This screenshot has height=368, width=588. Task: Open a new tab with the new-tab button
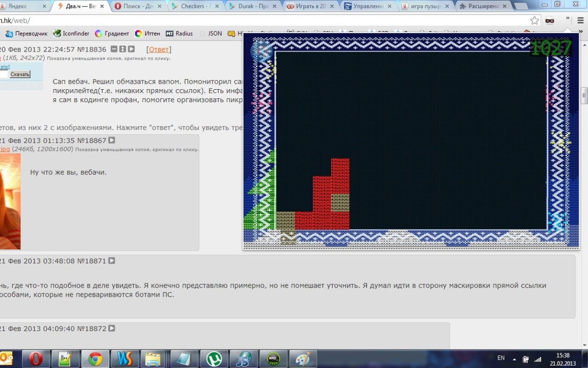tap(521, 7)
